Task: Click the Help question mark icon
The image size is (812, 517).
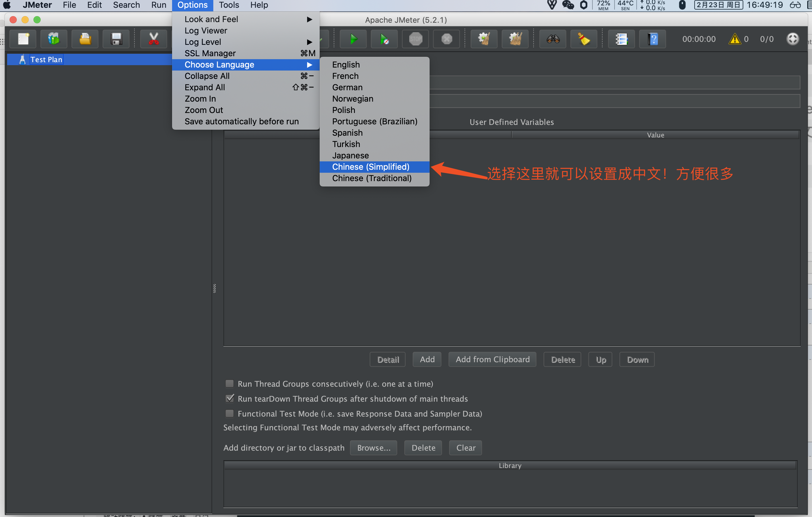Action: pos(653,39)
